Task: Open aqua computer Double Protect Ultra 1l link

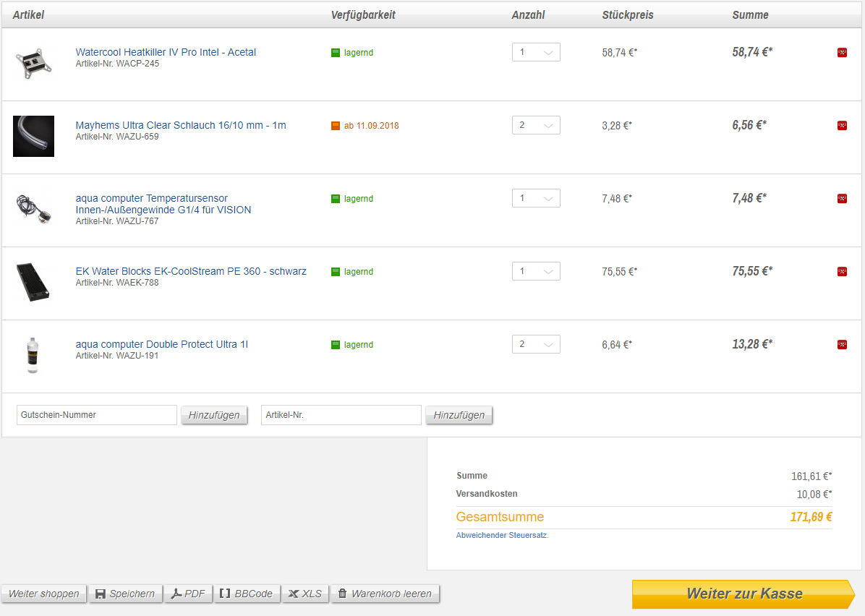Action: (161, 344)
